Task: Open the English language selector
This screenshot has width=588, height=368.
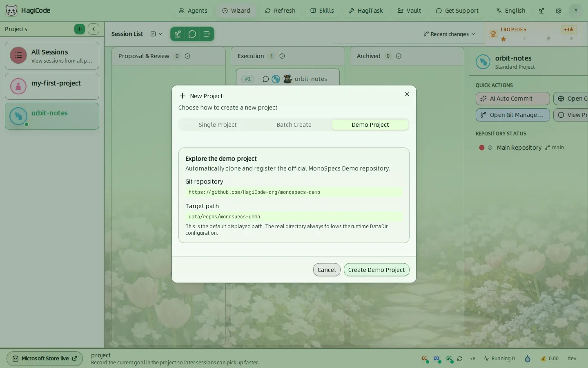Action: [x=511, y=11]
